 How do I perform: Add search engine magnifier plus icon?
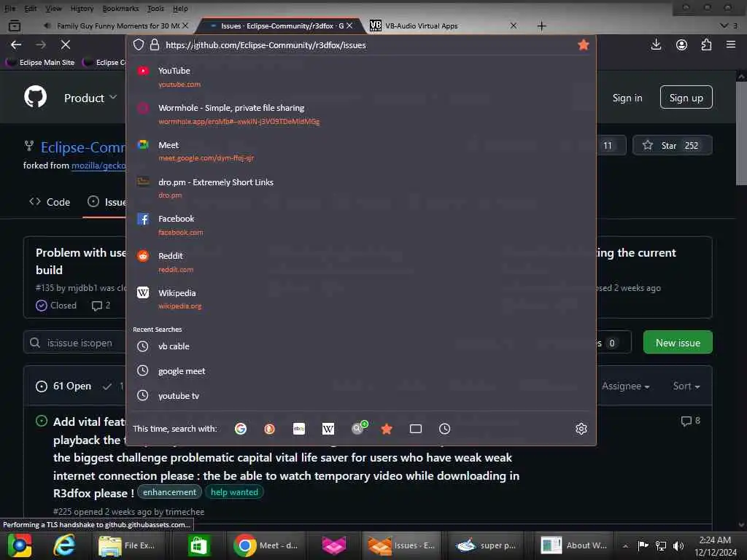pos(359,427)
